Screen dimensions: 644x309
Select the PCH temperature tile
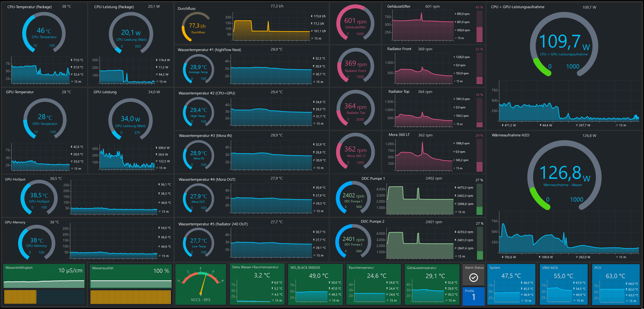point(615,284)
